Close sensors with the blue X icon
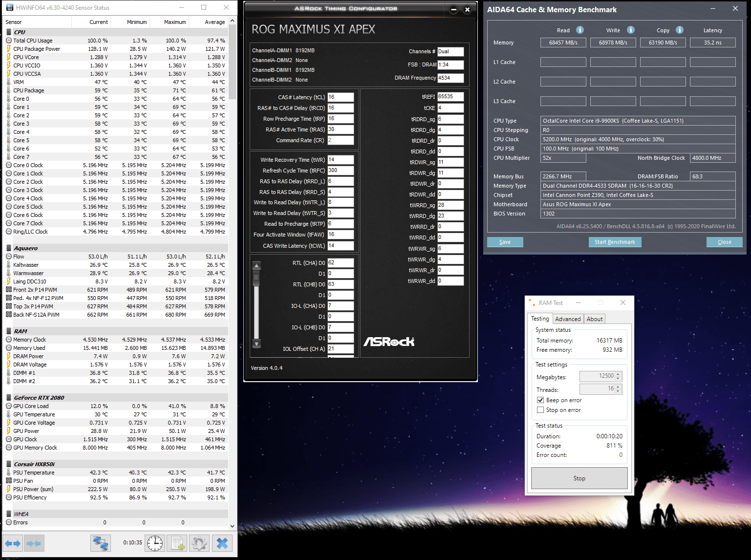Image resolution: width=751 pixels, height=560 pixels. point(222,543)
